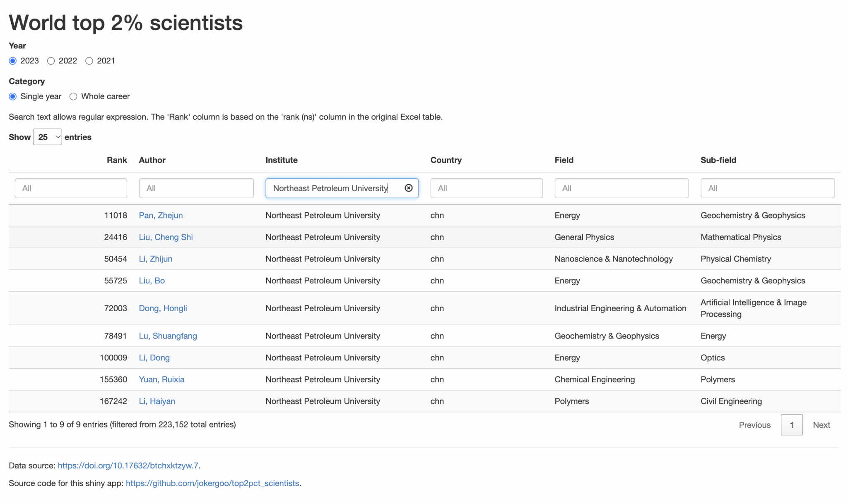
Task: Select page 1 in pagination
Action: click(x=791, y=425)
